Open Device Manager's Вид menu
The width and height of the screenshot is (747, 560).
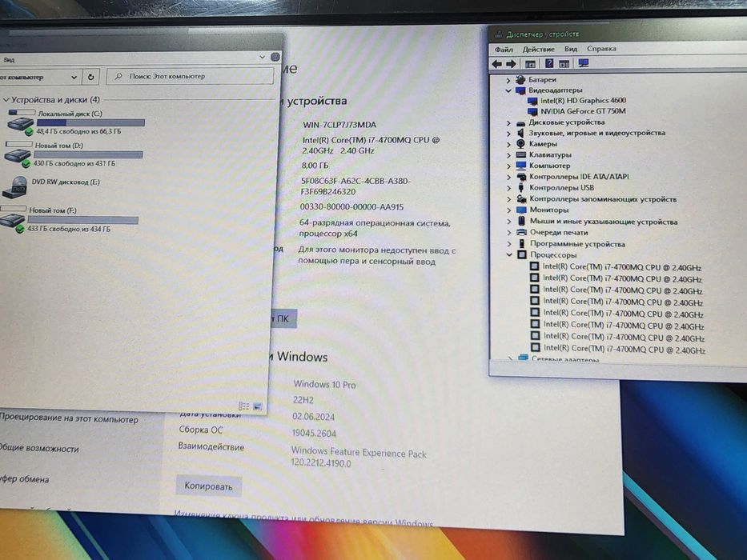coord(571,49)
